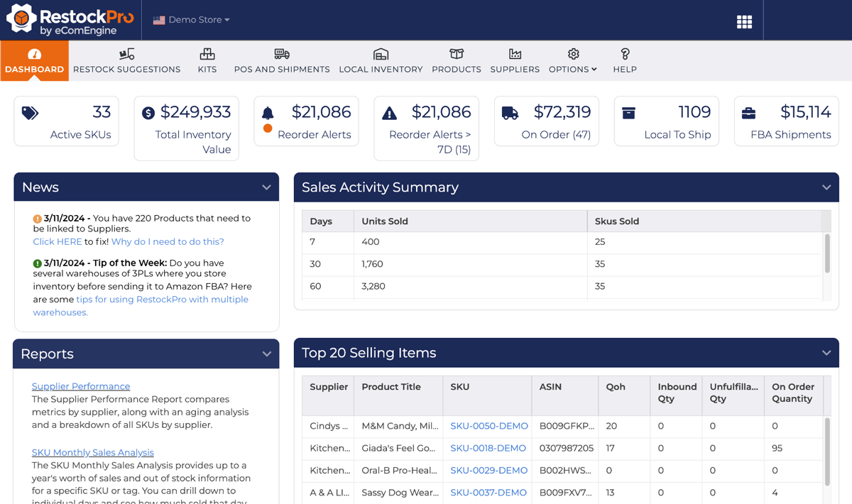Click the briefcase icon on FBA Shipments card

tap(748, 111)
